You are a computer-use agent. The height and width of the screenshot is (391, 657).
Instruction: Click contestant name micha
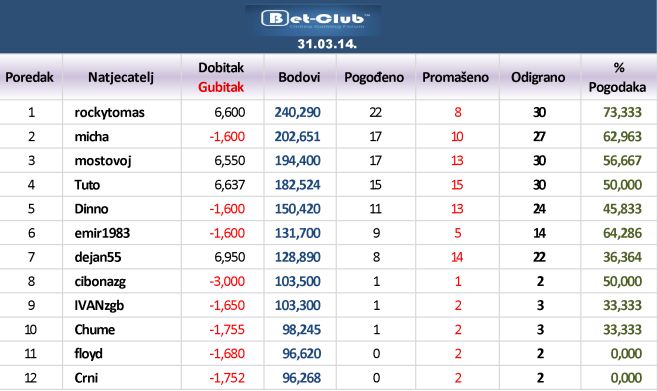tap(92, 137)
